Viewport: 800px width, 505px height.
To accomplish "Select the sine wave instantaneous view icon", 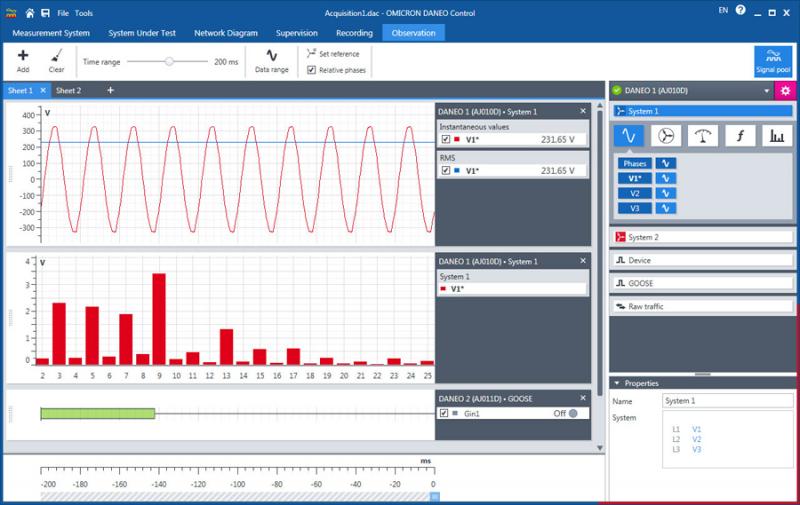I will tap(629, 136).
